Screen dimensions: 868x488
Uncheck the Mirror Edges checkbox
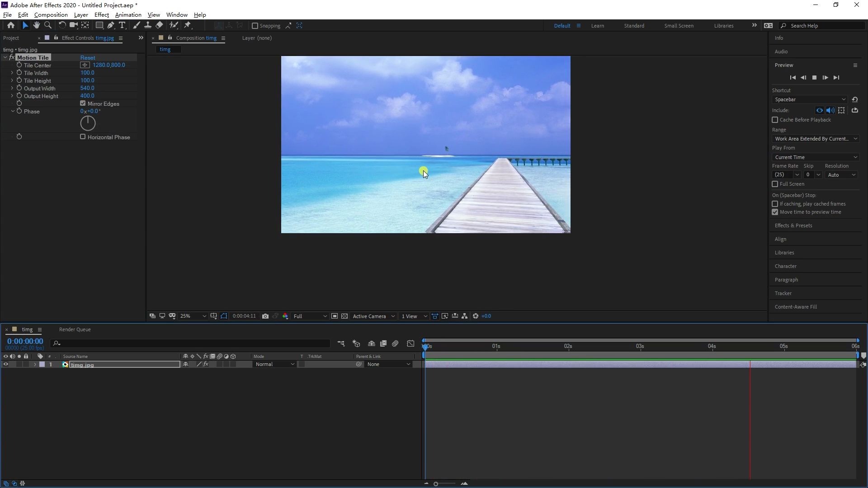[83, 103]
